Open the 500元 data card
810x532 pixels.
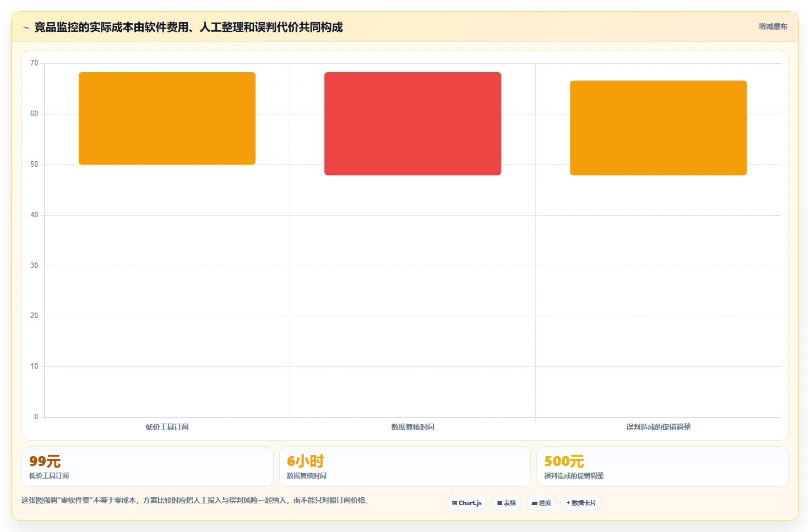click(662, 467)
